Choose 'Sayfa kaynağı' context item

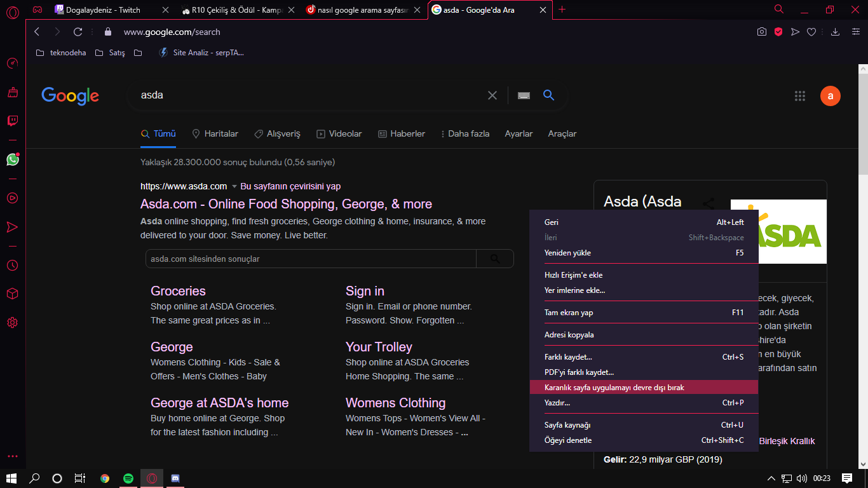tap(644, 425)
